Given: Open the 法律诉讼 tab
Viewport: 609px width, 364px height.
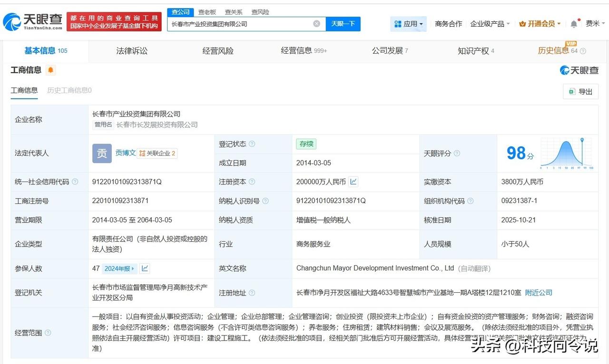Looking at the screenshot, I should click(132, 51).
